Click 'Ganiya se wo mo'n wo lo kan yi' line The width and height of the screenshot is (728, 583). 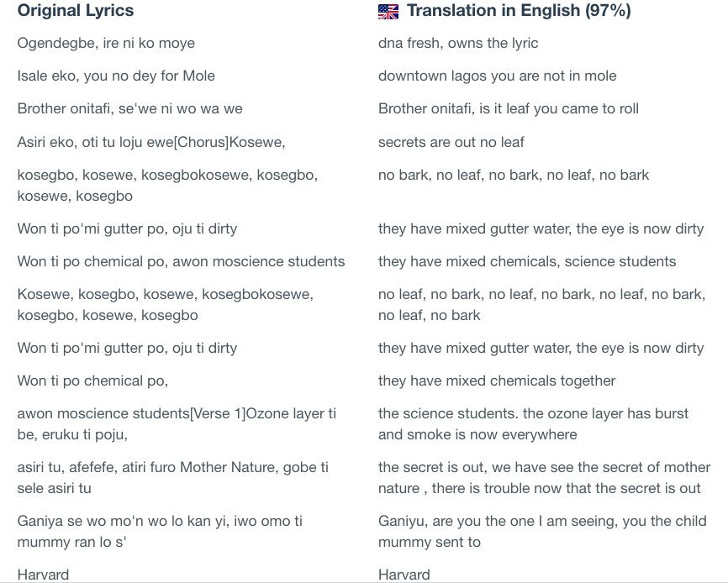160,532
